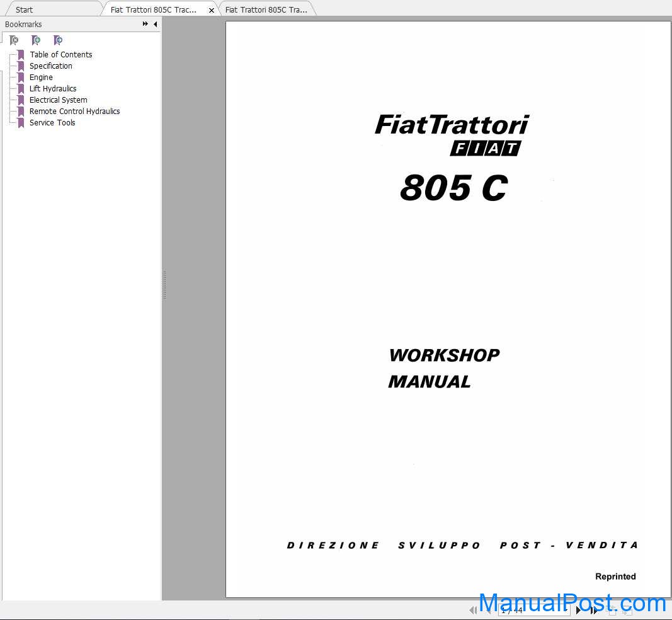Click bookmark ribbon icon beside Engine
The height and width of the screenshot is (620, 672).
tap(21, 77)
